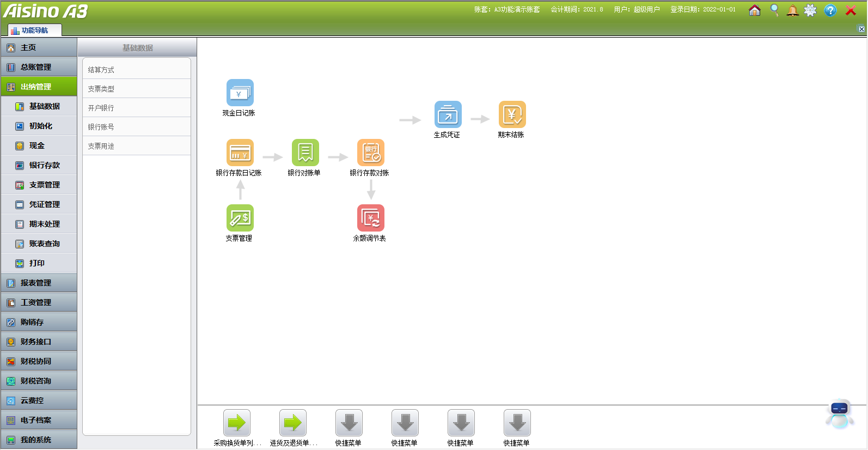Open the 现金日记账 cash journal icon
The width and height of the screenshot is (868, 450).
click(x=240, y=93)
